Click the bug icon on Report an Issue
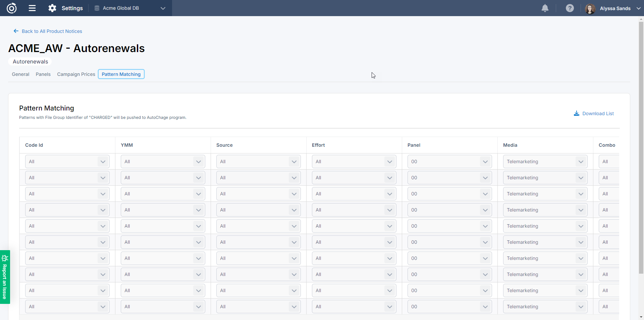The width and height of the screenshot is (644, 320). (x=5, y=258)
